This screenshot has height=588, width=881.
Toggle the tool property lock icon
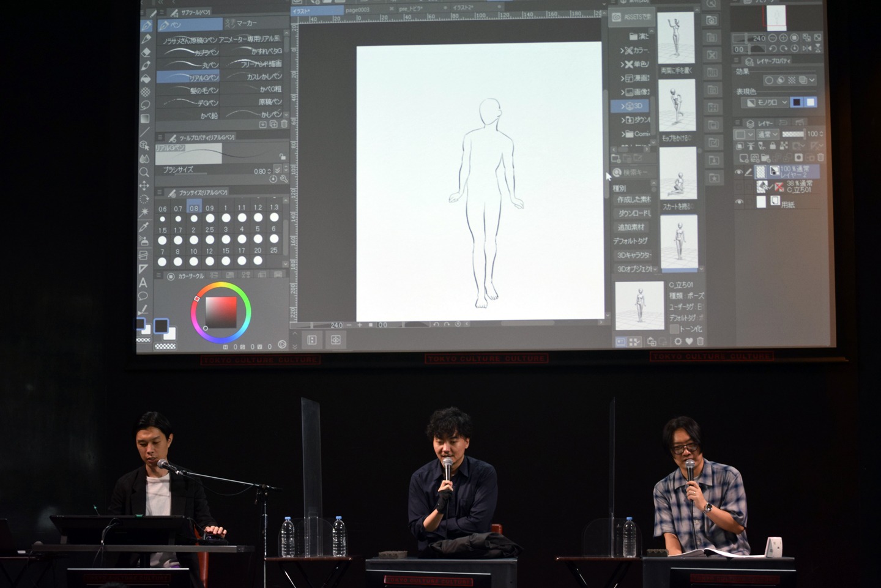click(282, 157)
